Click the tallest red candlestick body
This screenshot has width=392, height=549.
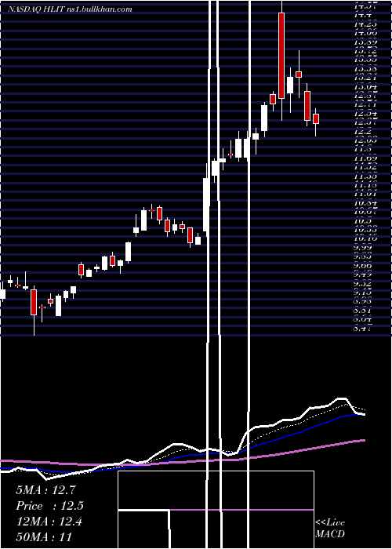(281, 56)
